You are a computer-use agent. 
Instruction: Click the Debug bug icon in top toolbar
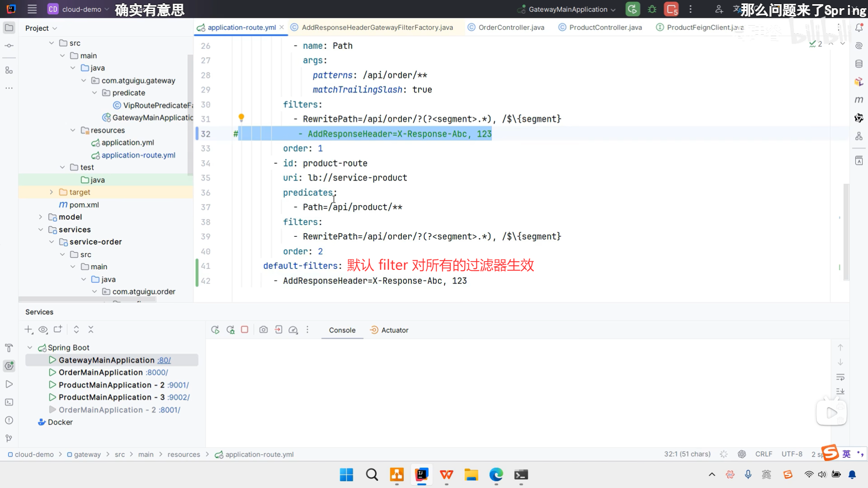click(652, 9)
